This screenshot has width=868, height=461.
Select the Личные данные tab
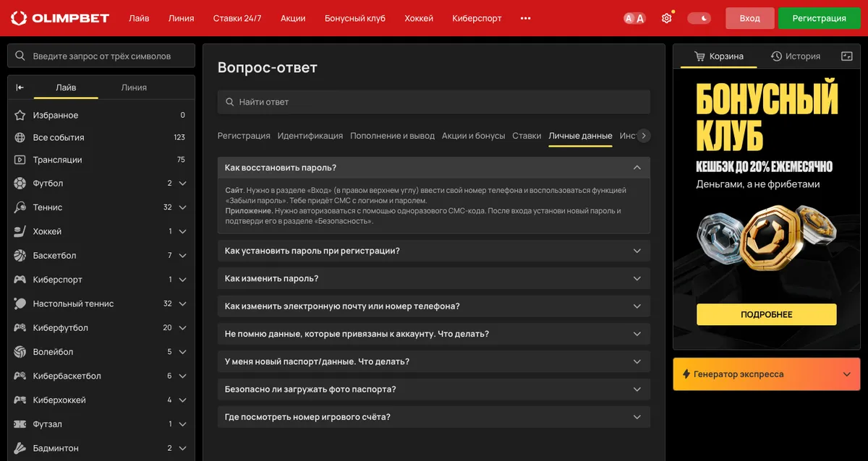click(x=580, y=136)
